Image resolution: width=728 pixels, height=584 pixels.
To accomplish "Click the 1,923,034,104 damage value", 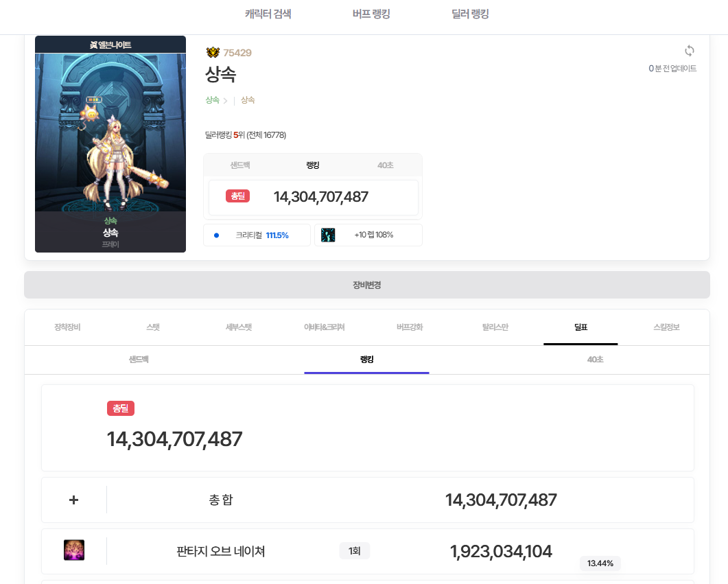I will tap(501, 552).
